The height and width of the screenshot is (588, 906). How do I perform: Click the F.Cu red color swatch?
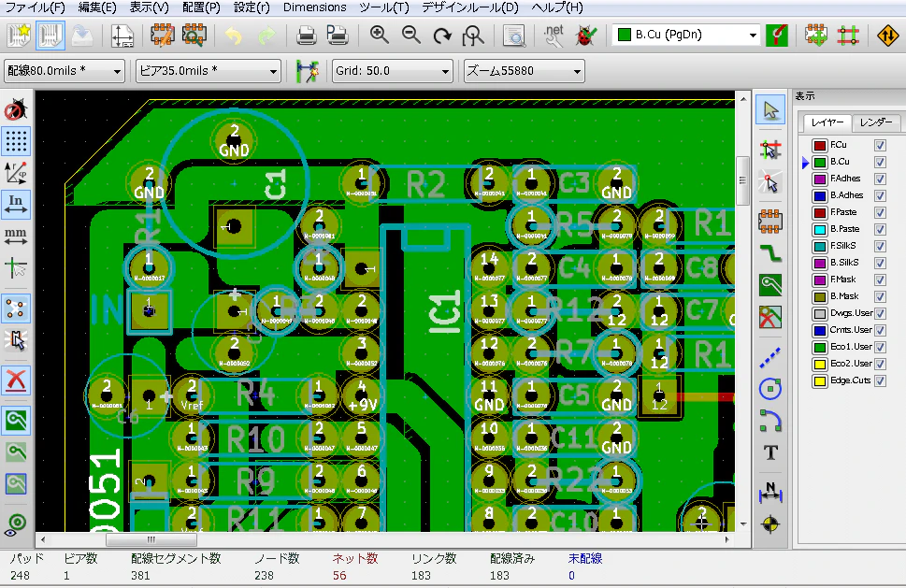[x=819, y=146]
